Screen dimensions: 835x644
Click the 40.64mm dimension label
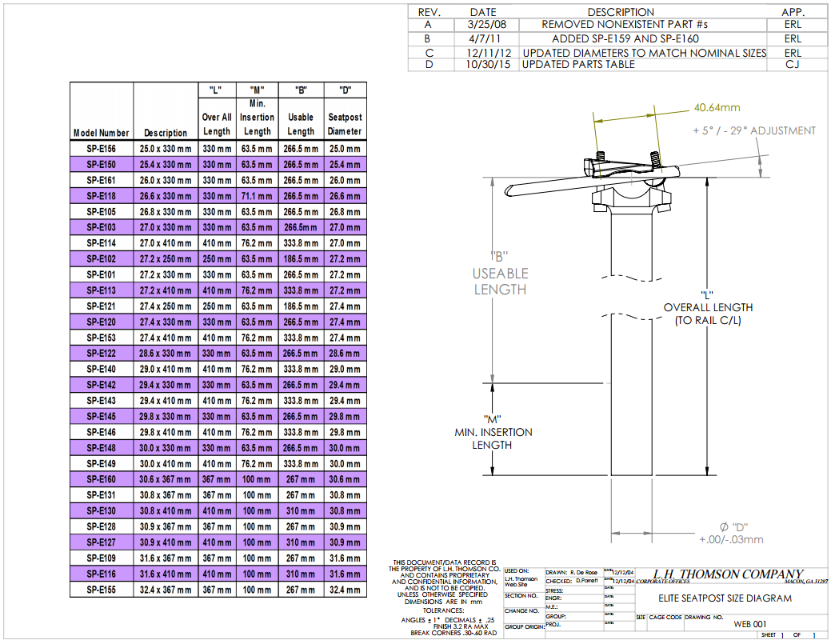point(717,107)
